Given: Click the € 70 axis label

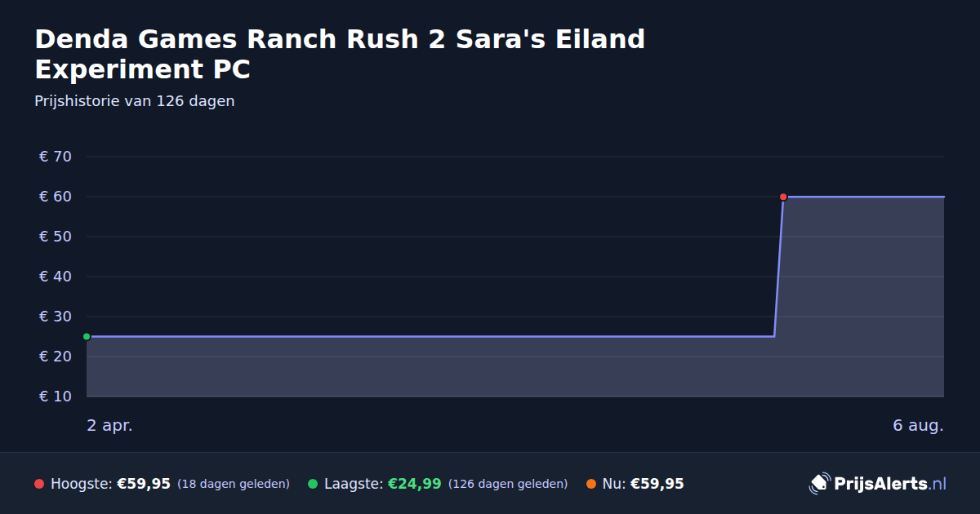Looking at the screenshot, I should coord(56,157).
